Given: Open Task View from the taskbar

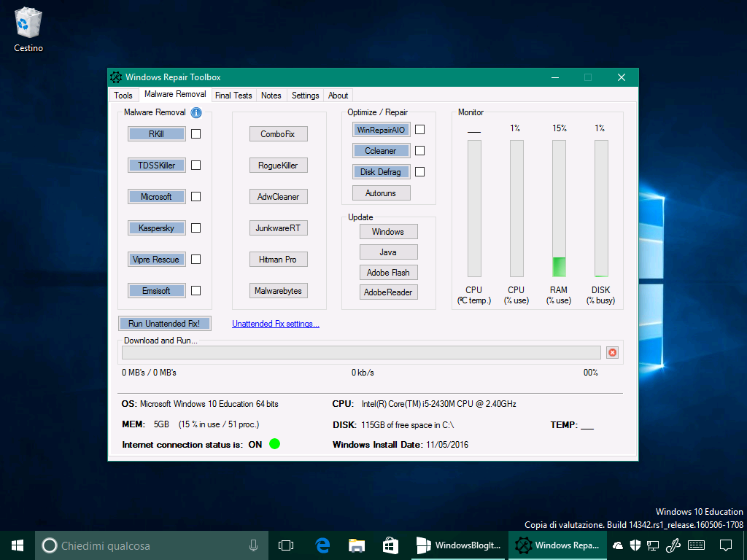Looking at the screenshot, I should click(286, 545).
